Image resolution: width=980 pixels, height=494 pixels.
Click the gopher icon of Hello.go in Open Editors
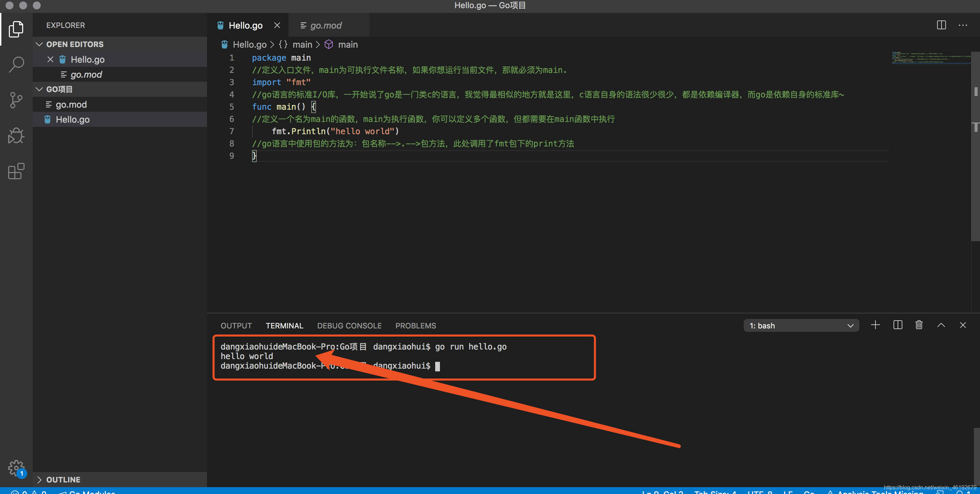coord(63,59)
